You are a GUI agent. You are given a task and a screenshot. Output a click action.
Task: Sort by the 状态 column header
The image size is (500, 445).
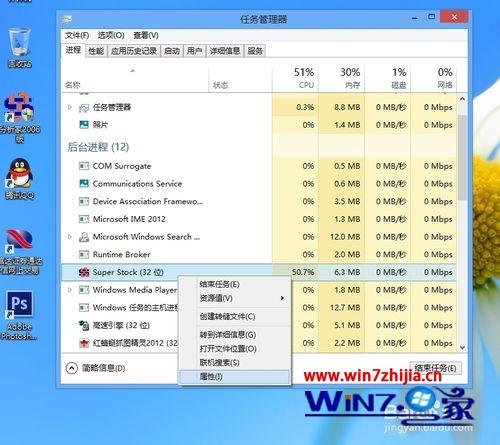[240, 78]
